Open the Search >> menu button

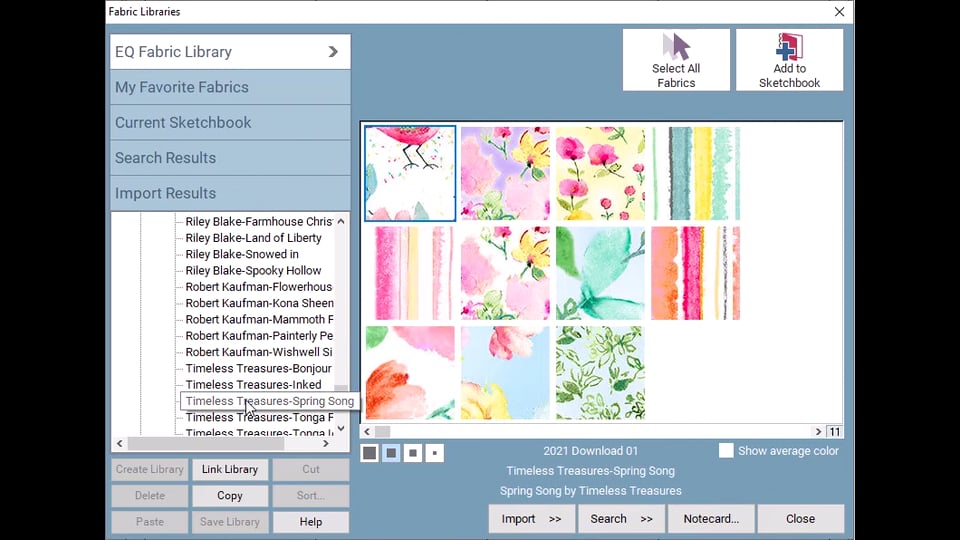pos(621,519)
